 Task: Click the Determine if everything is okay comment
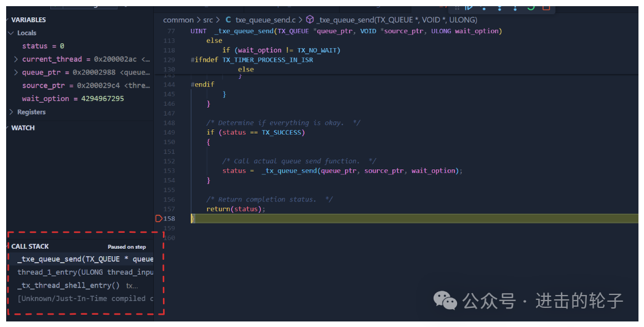coord(284,123)
